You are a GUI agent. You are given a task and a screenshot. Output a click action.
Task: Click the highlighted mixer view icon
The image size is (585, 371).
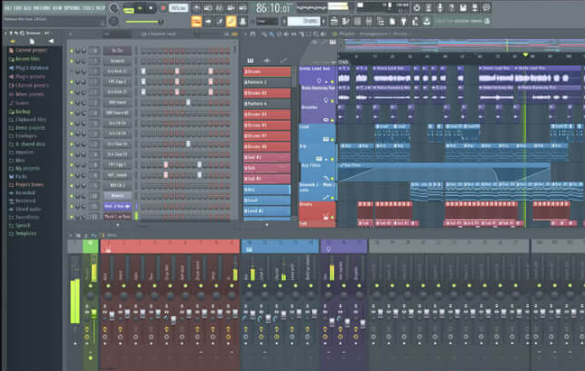231,21
